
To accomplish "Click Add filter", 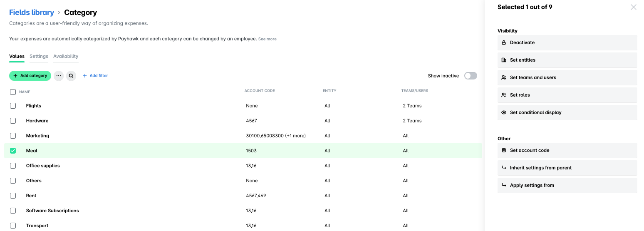I will (95, 76).
